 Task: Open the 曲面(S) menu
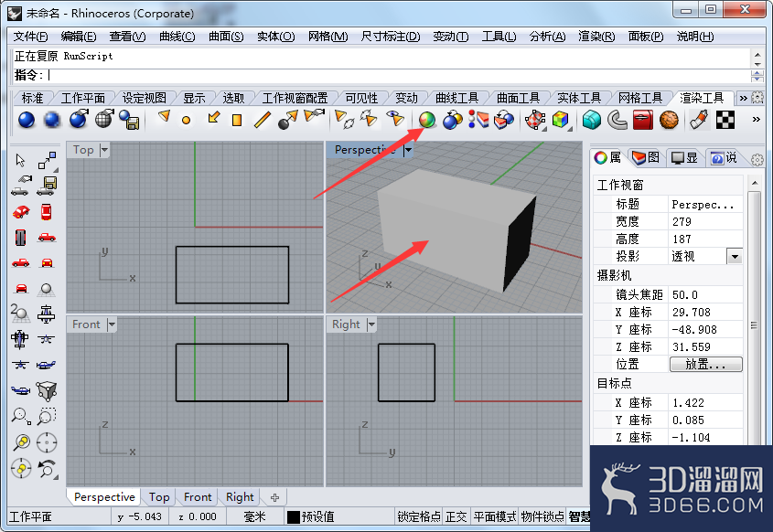click(226, 36)
